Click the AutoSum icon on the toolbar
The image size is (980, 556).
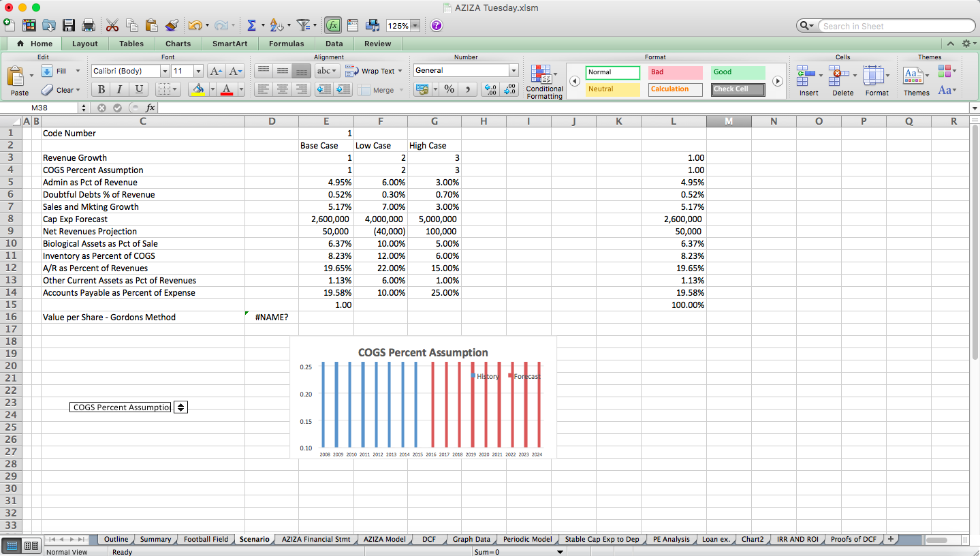[252, 25]
